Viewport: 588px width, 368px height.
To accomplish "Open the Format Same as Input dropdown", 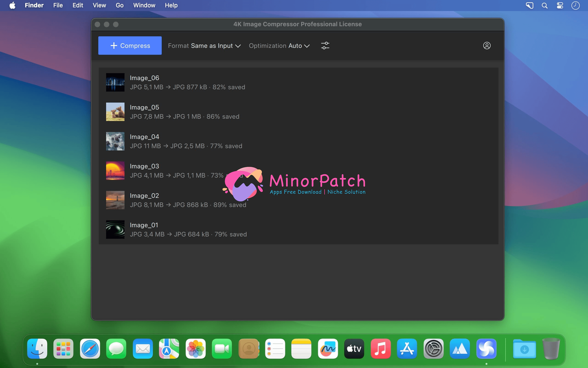I will click(x=204, y=46).
